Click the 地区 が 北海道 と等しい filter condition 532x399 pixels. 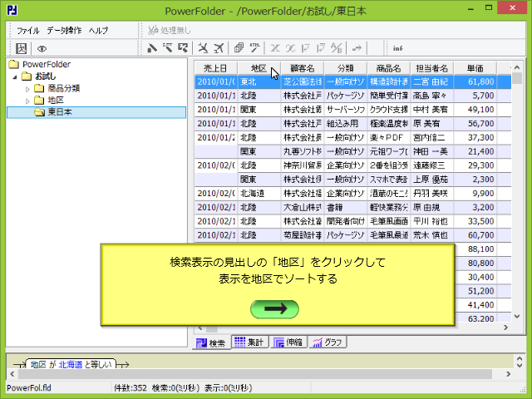coord(71,365)
